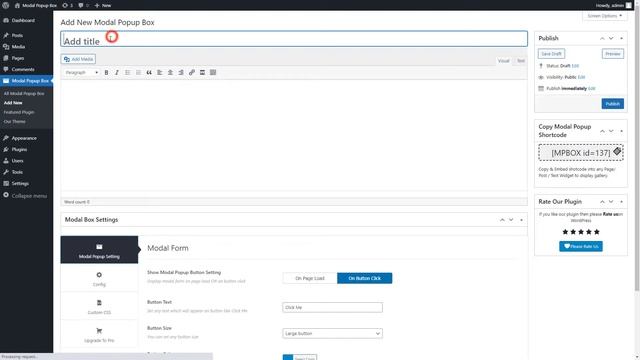
Task: Move Publish box down arrow
Action: (x=611, y=38)
